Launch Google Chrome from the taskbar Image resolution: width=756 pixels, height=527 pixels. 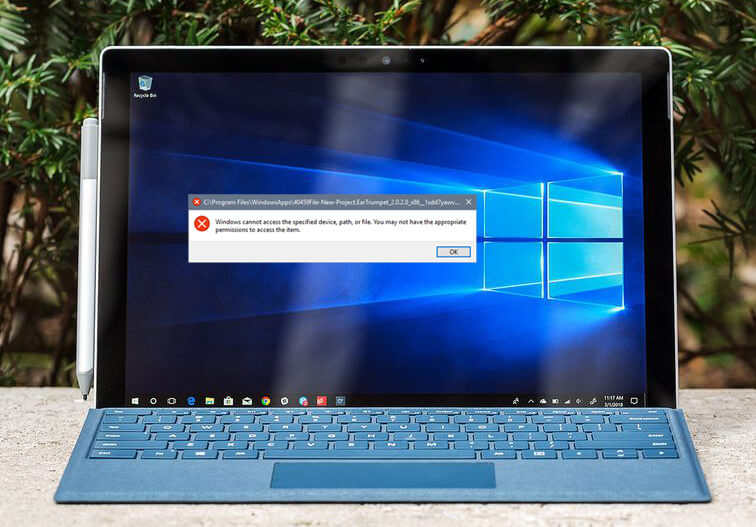tap(266, 401)
